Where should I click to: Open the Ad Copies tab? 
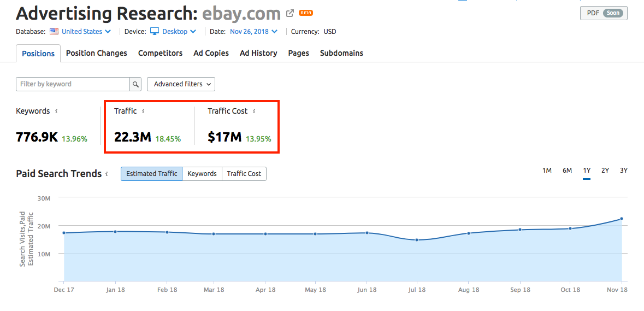coord(211,53)
